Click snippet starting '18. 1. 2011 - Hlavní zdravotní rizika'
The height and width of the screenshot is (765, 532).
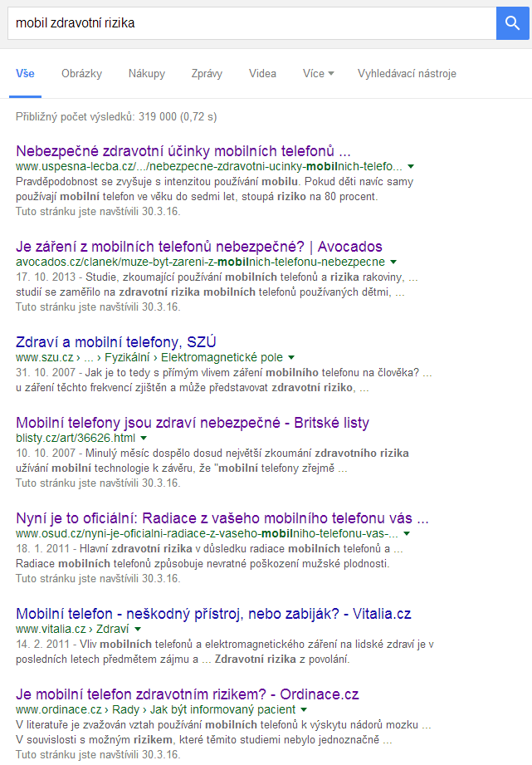(x=209, y=557)
